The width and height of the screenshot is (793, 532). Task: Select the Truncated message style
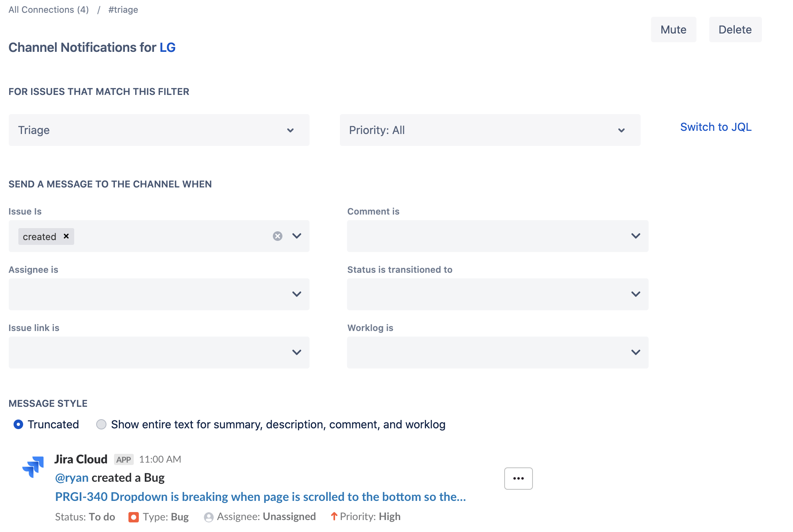(x=18, y=424)
